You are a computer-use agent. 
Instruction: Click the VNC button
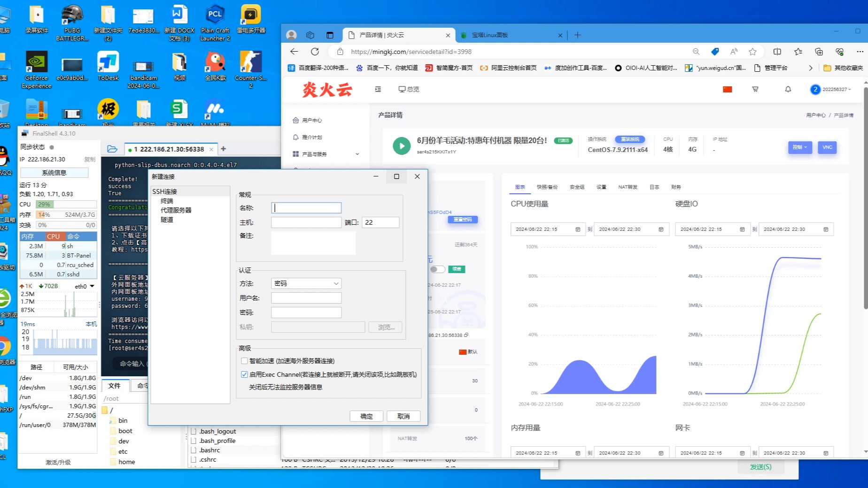[x=827, y=147]
